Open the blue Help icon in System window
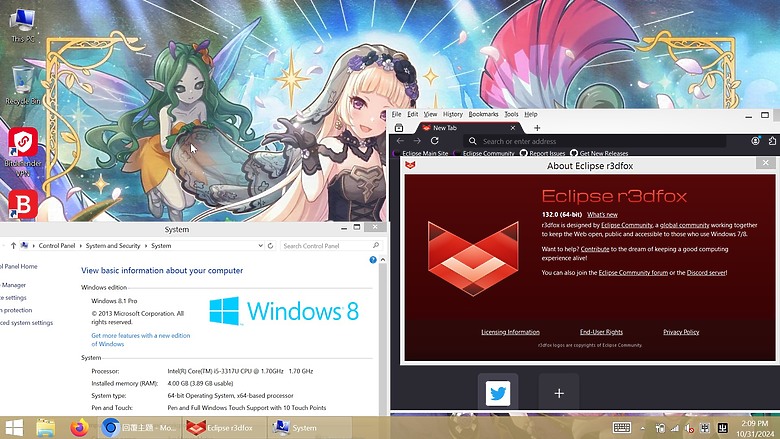 coord(373,260)
